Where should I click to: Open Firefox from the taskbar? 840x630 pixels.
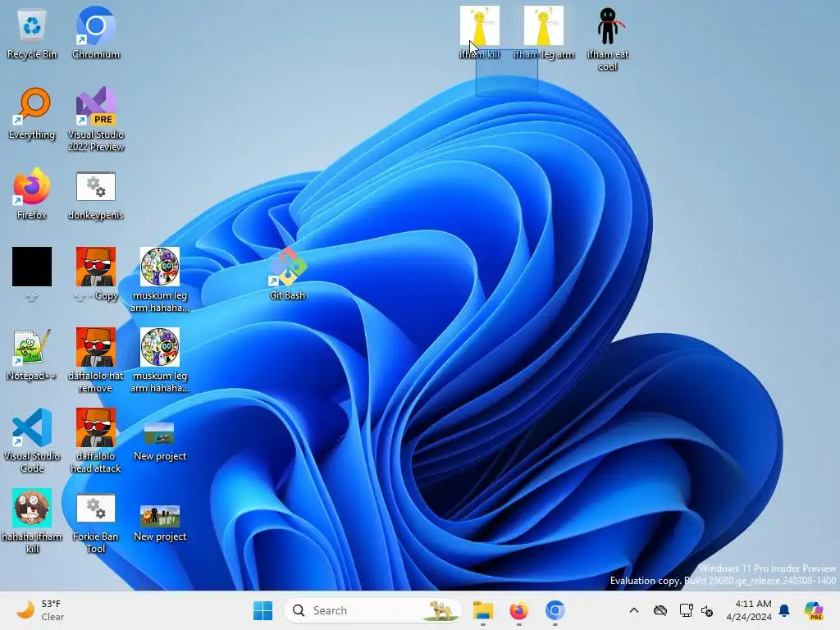click(518, 610)
